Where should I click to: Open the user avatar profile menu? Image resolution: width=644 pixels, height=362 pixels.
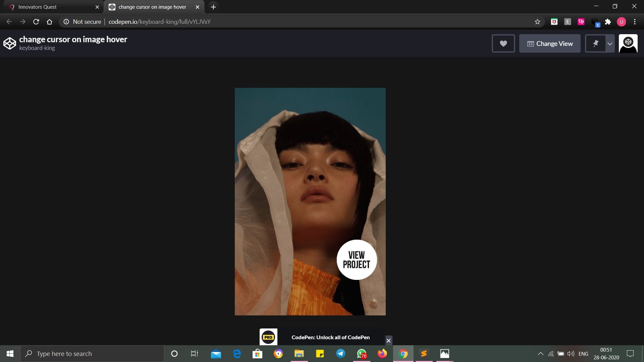[x=628, y=44]
